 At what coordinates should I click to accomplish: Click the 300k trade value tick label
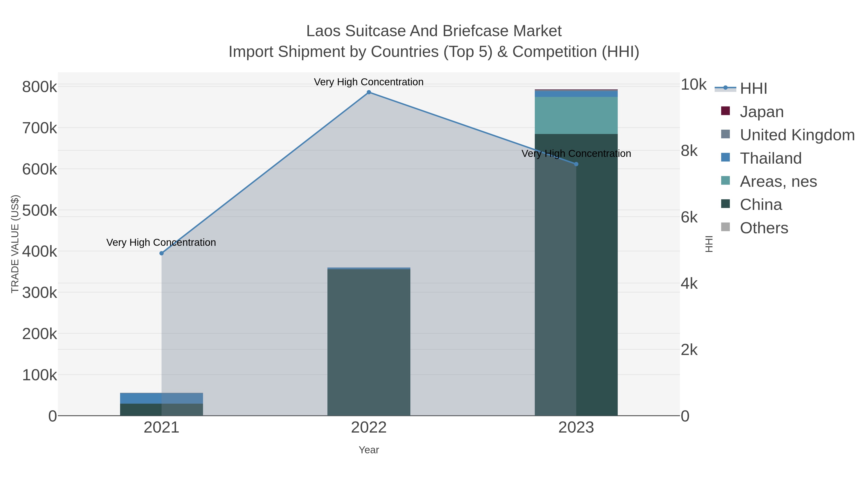click(40, 293)
